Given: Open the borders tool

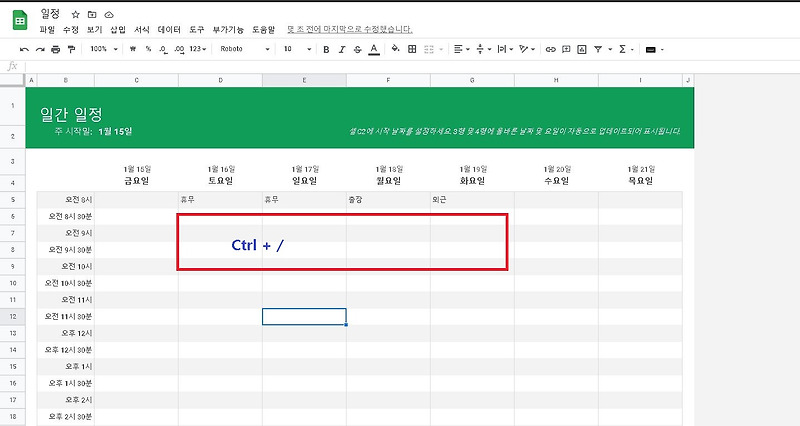Looking at the screenshot, I should (x=412, y=49).
